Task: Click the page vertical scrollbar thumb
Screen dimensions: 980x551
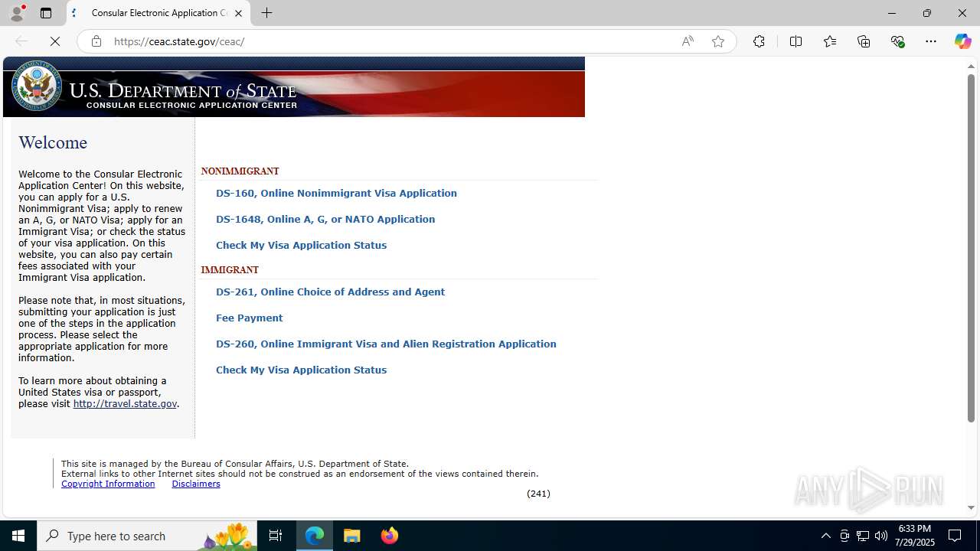Action: 971,248
